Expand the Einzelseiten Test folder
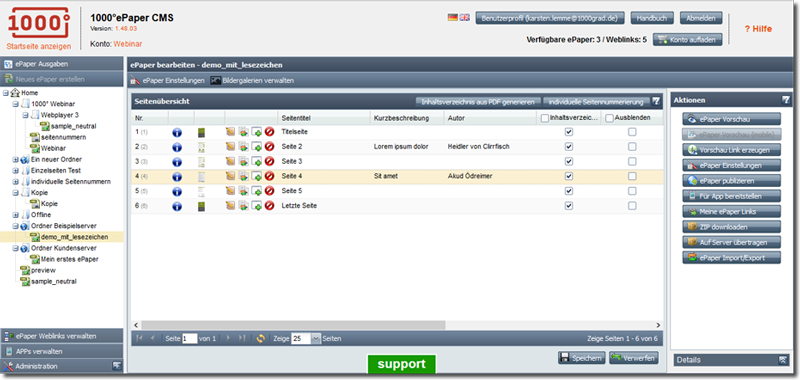Screen dimensions: 800x380 [15, 170]
